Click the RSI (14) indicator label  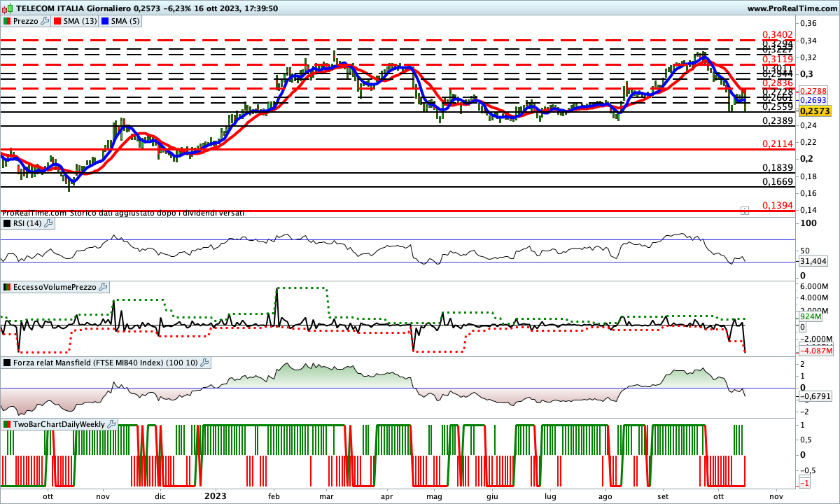pyautogui.click(x=27, y=223)
